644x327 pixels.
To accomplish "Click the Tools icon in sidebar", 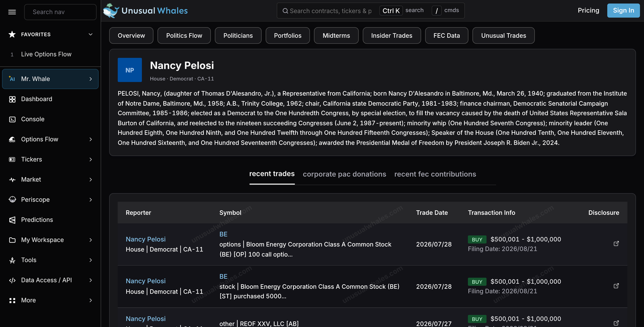I will coord(12,260).
